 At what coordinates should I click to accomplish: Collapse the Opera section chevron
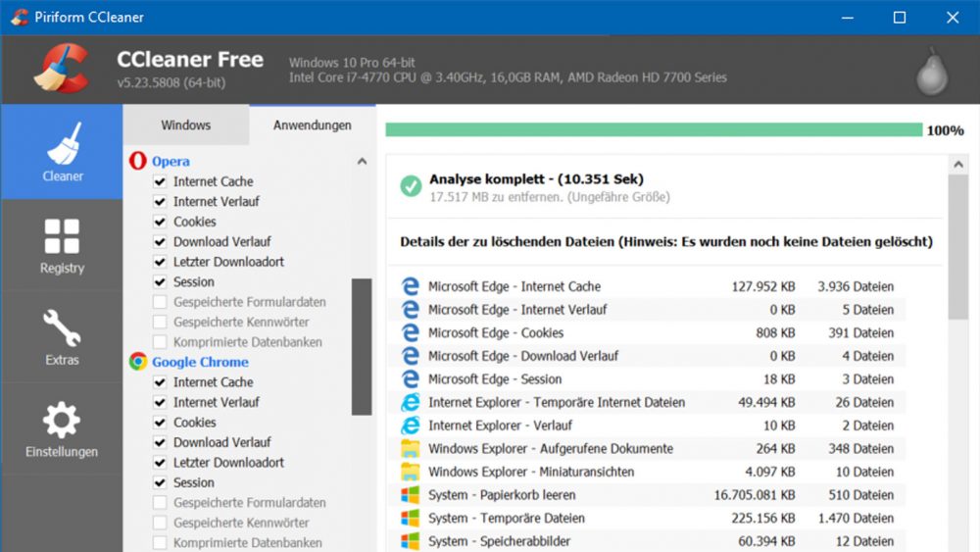tap(362, 161)
